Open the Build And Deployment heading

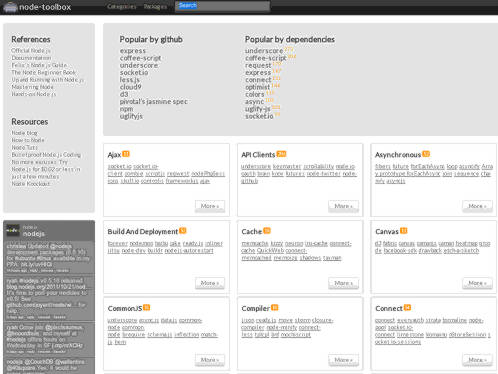143,232
